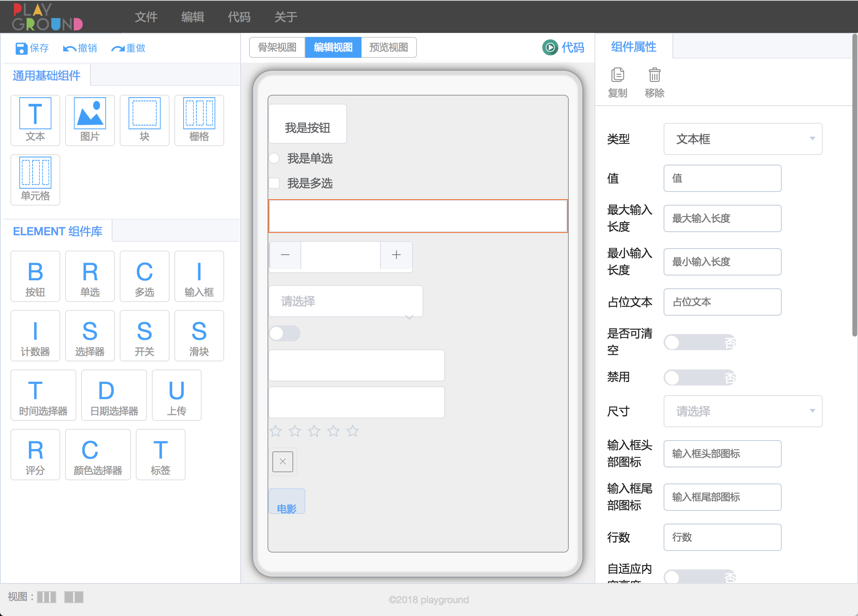Open the 文件 menu
The width and height of the screenshot is (858, 616).
coord(146,17)
